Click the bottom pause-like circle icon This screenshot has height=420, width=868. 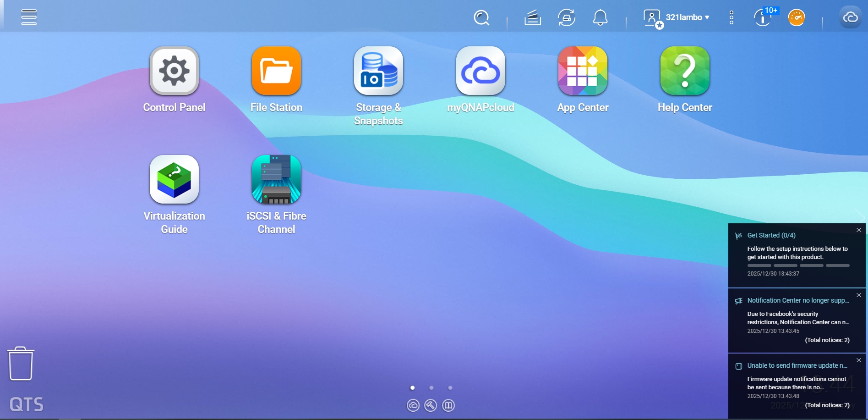448,405
